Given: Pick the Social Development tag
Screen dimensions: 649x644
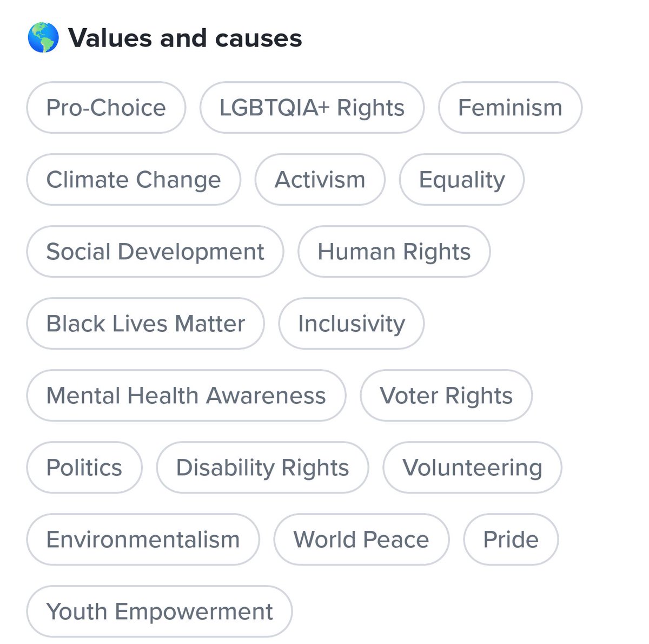Looking at the screenshot, I should [x=155, y=251].
